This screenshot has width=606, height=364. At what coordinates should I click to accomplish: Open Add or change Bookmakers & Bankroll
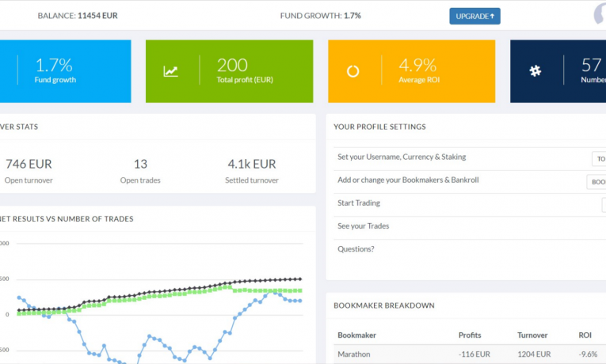click(408, 180)
